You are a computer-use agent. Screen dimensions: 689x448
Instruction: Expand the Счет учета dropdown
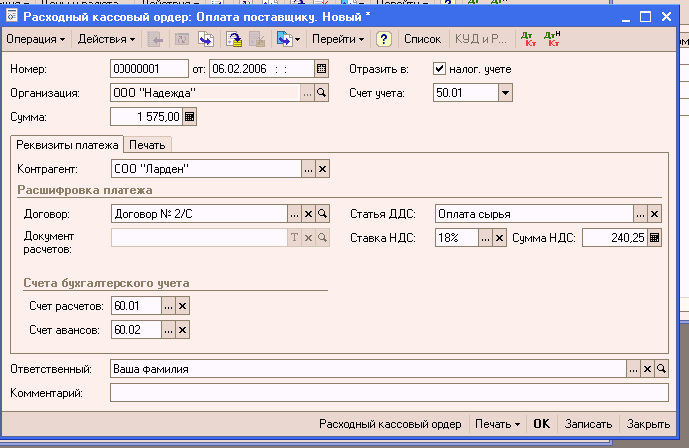tap(505, 93)
